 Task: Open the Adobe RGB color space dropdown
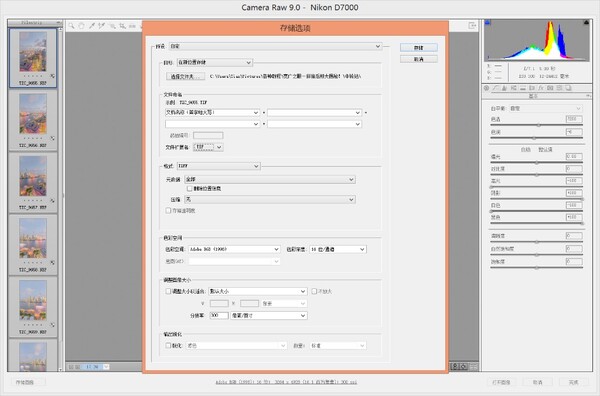pyautogui.click(x=234, y=249)
